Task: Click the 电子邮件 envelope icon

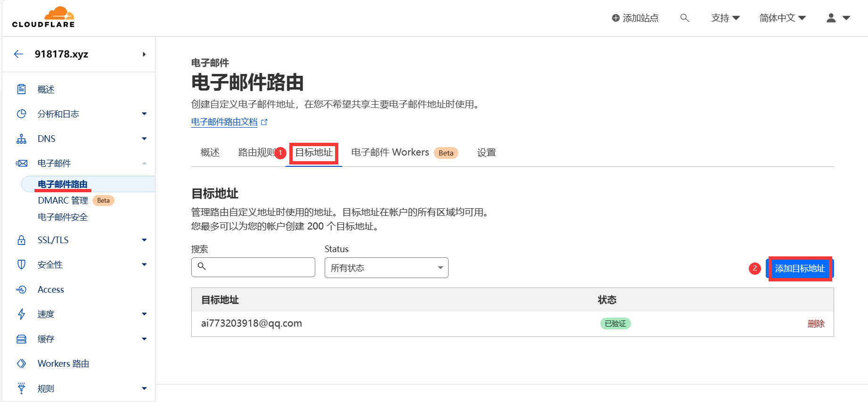Action: tap(22, 163)
